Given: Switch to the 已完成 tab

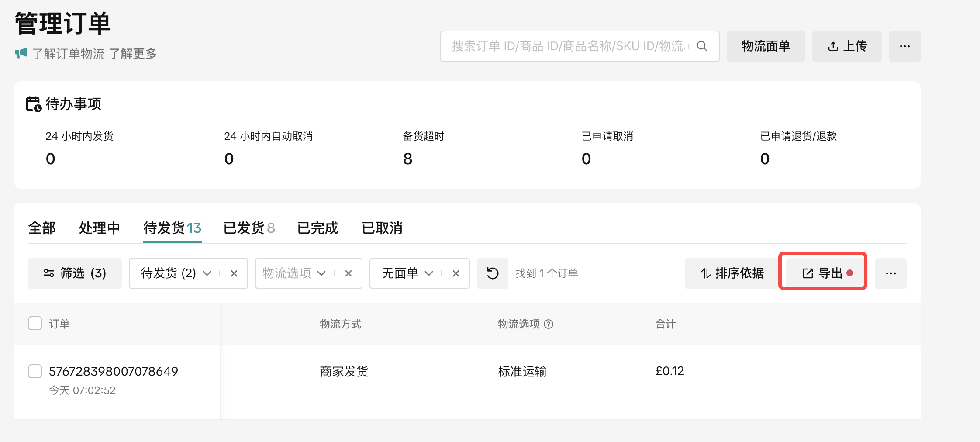Looking at the screenshot, I should point(317,228).
